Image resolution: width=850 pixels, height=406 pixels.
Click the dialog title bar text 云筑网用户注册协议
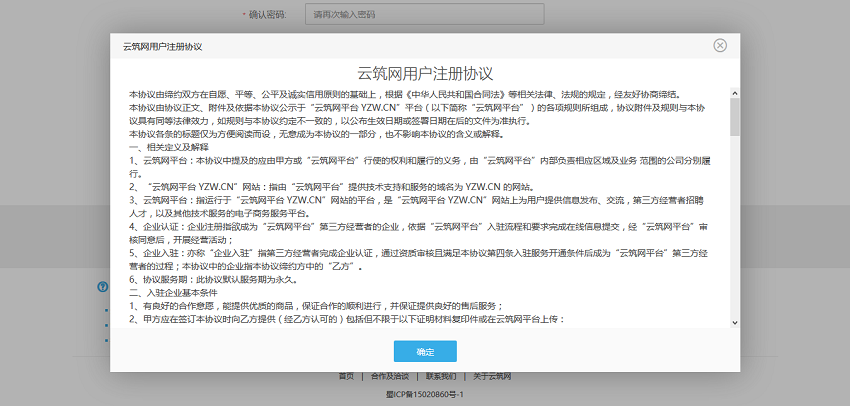coord(162,46)
